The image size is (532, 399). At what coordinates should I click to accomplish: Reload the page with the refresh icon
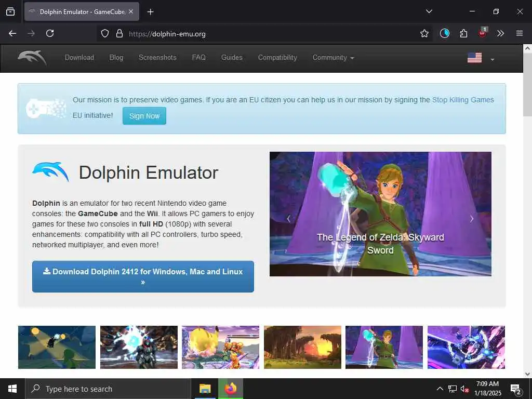50,33
